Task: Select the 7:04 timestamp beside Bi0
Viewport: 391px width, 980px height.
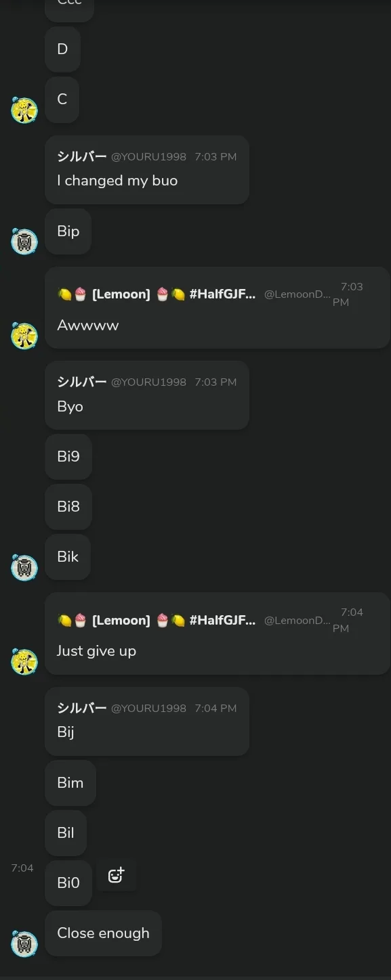Action: pyautogui.click(x=22, y=868)
